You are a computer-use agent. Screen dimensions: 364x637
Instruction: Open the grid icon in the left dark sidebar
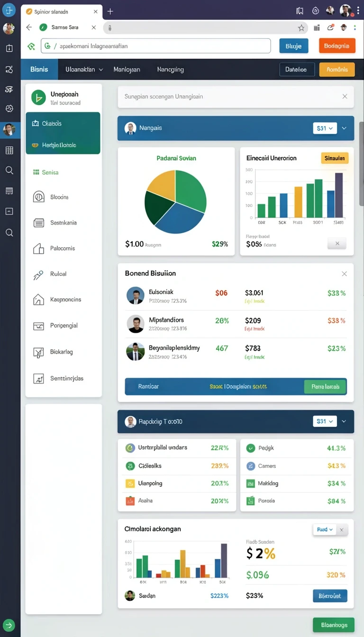pyautogui.click(x=9, y=150)
